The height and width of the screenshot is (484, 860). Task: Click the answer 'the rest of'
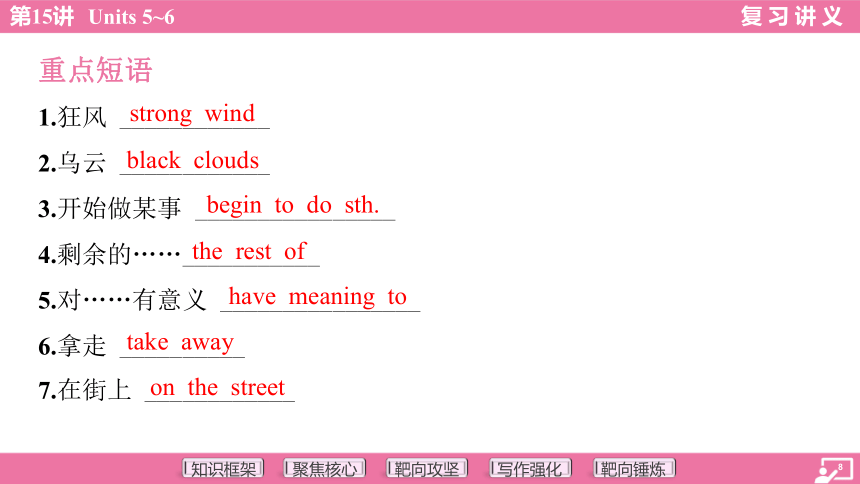pyautogui.click(x=248, y=251)
